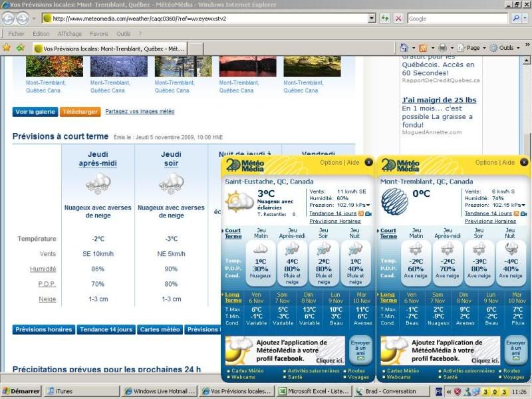Expand hidden tray icons chevron

coord(448,392)
